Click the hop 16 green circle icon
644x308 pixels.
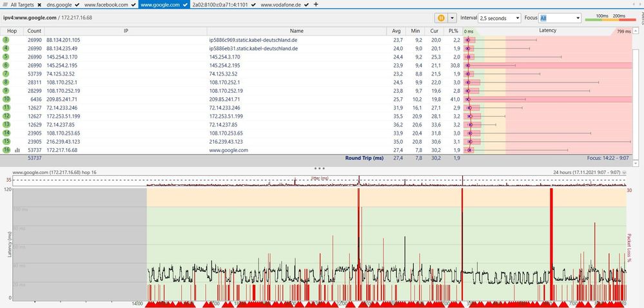6,150
